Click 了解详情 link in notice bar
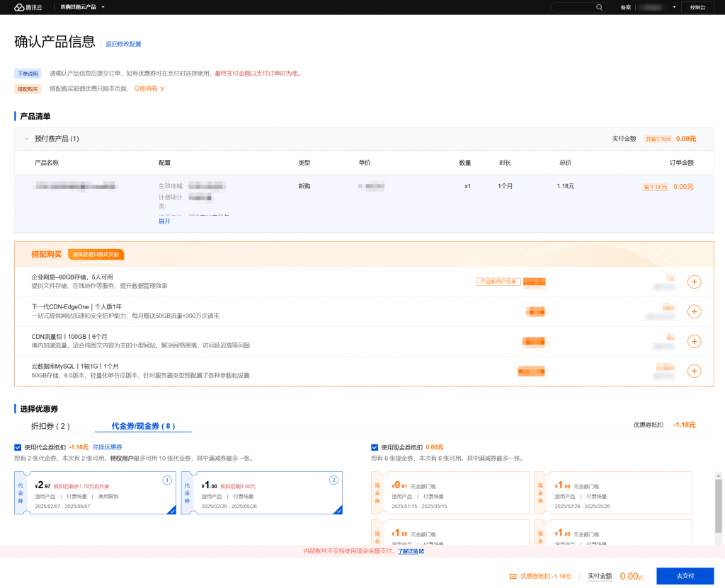This screenshot has height=588, width=725. 408,551
